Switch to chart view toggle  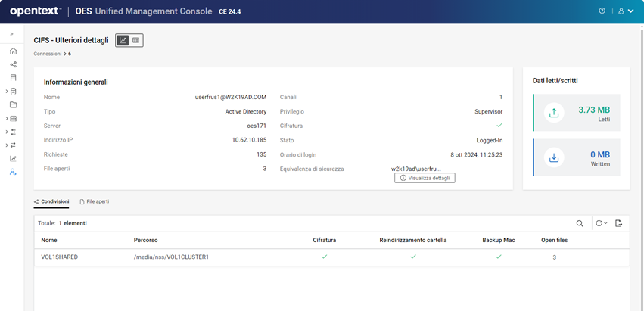pyautogui.click(x=123, y=40)
